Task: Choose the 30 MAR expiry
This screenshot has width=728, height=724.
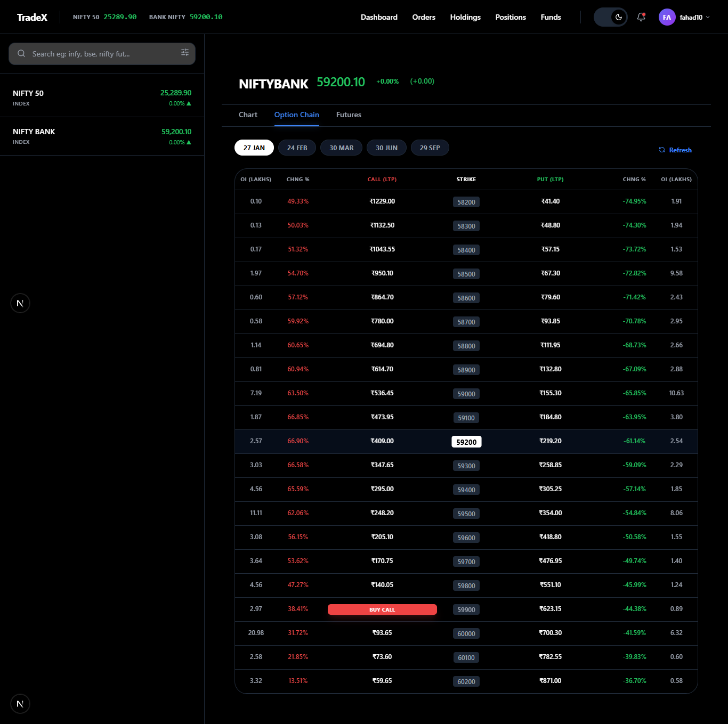Action: [342, 148]
